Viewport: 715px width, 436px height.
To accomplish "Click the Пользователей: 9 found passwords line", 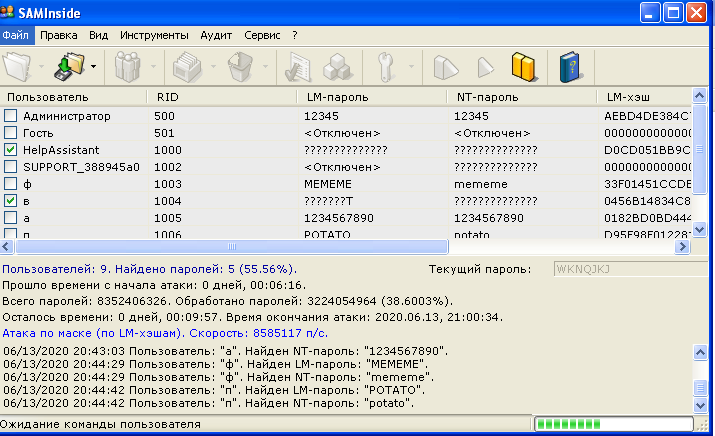I will [150, 269].
